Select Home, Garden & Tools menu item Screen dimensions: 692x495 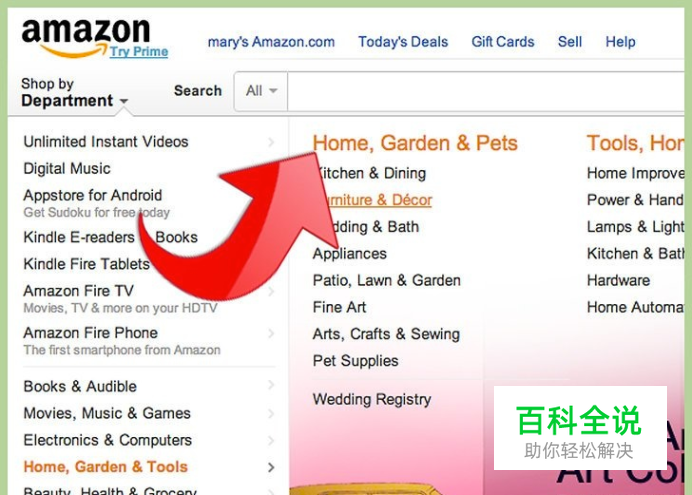pos(106,467)
